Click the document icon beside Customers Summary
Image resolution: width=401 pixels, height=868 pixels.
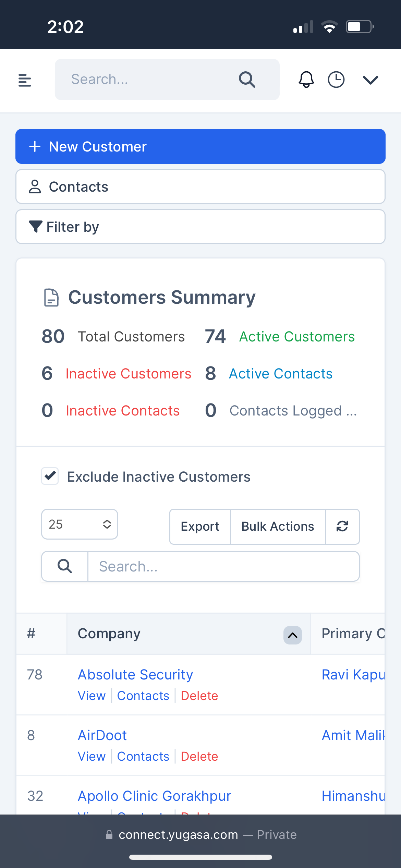[x=51, y=298]
